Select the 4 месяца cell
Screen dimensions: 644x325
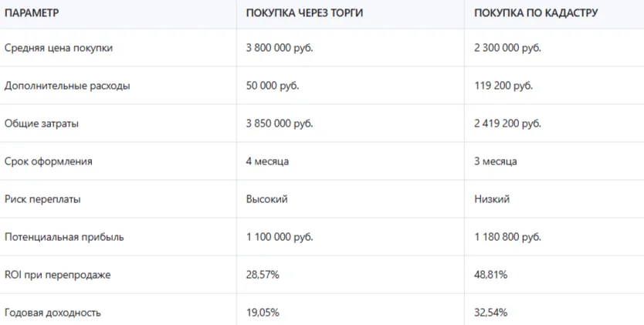[267, 161]
